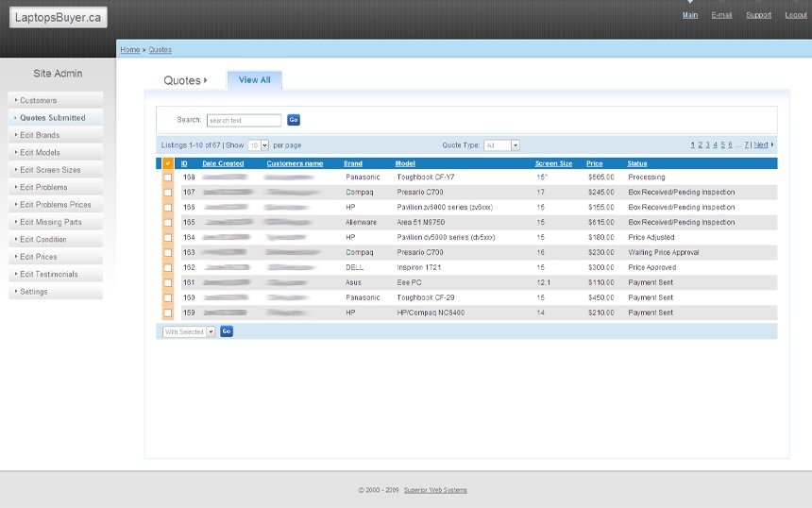Click the Next page link
This screenshot has width=812, height=508.
pos(761,145)
